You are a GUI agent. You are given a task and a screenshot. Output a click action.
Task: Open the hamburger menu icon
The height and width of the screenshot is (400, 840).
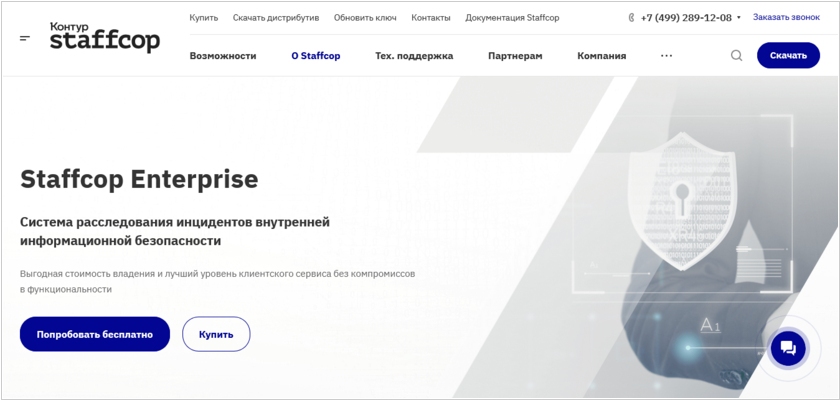click(25, 38)
